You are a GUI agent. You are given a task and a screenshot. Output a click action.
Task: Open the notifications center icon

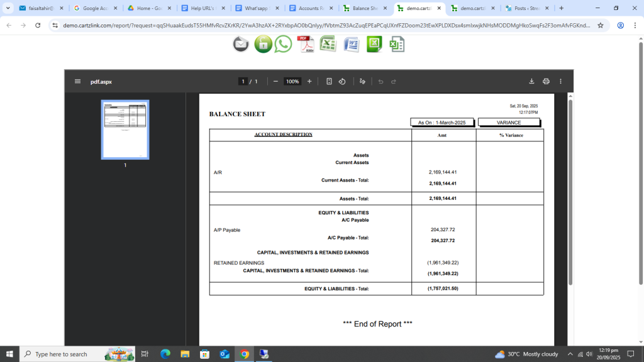[x=631, y=354]
